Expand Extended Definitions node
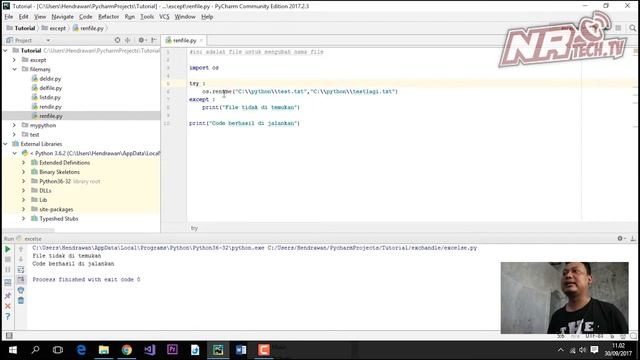Screen dimensions: 640x360 tap(24, 162)
